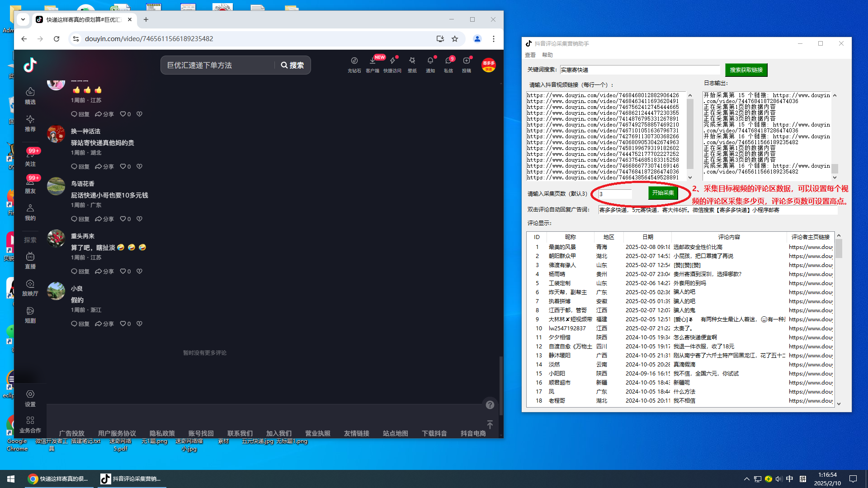Select the comment row of 杨雨晴
Image resolution: width=868 pixels, height=488 pixels.
(680, 274)
